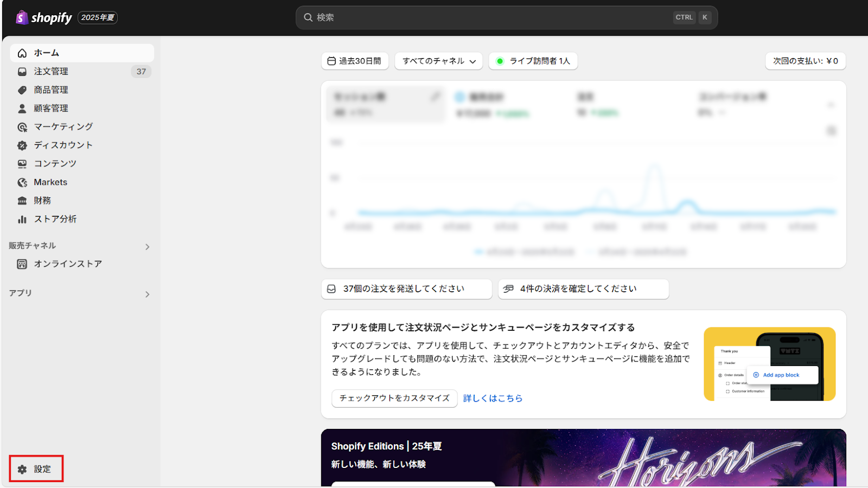Open 設定 gear icon
The height and width of the screenshot is (488, 868).
coord(22,470)
